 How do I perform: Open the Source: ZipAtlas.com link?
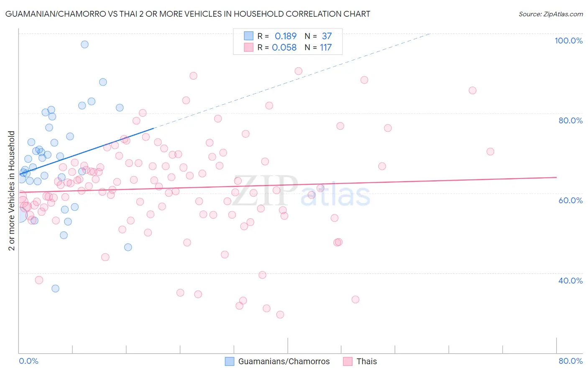(x=551, y=14)
